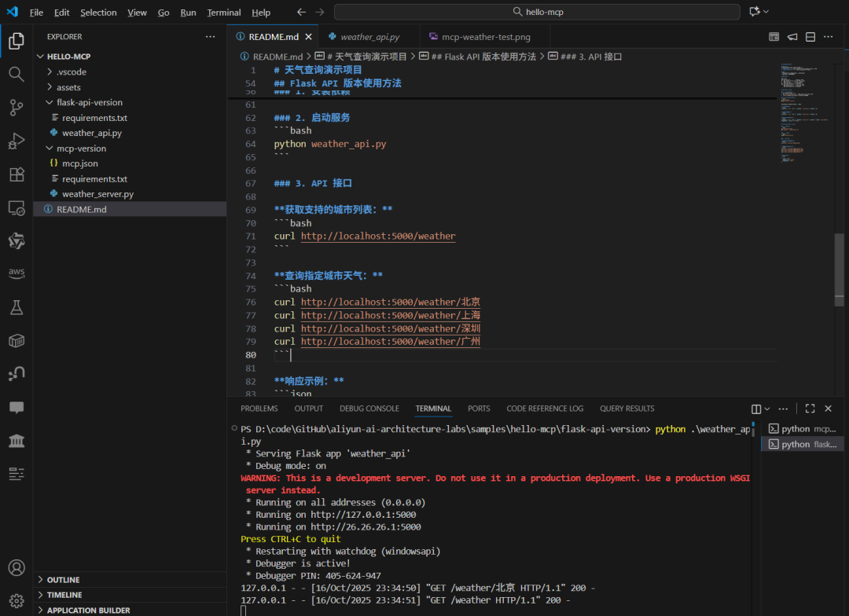This screenshot has height=616, width=849.
Task: Click the hello-mcp command center search box
Action: 537,12
